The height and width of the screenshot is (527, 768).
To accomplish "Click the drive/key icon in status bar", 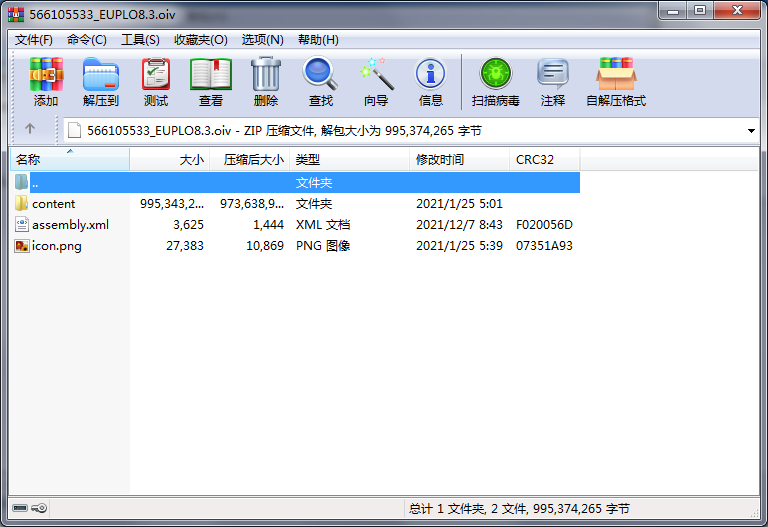I will coord(30,509).
